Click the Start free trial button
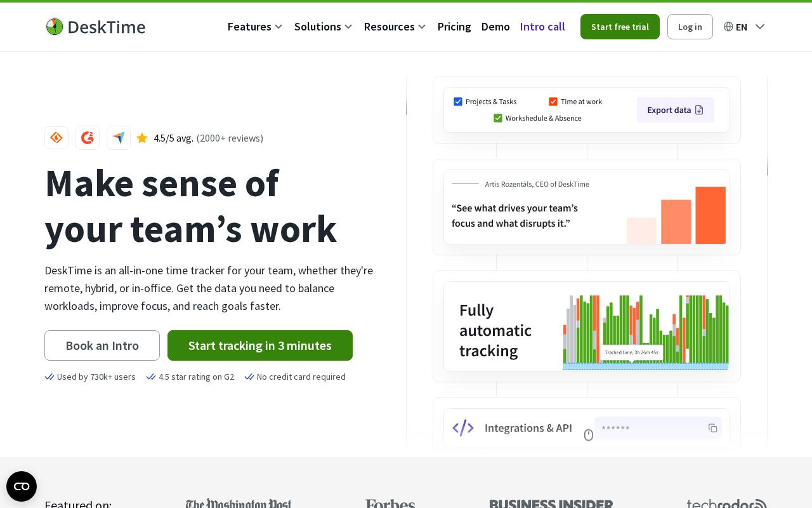This screenshot has width=812, height=508. (620, 27)
